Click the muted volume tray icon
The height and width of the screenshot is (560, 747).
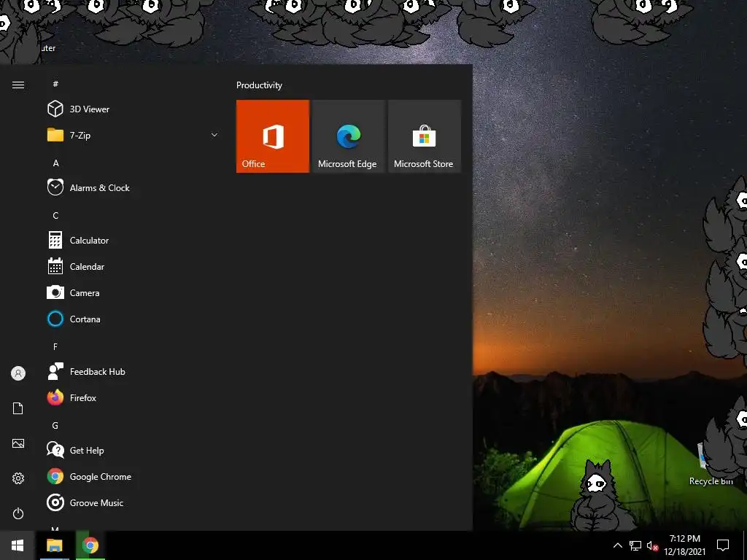coord(652,545)
